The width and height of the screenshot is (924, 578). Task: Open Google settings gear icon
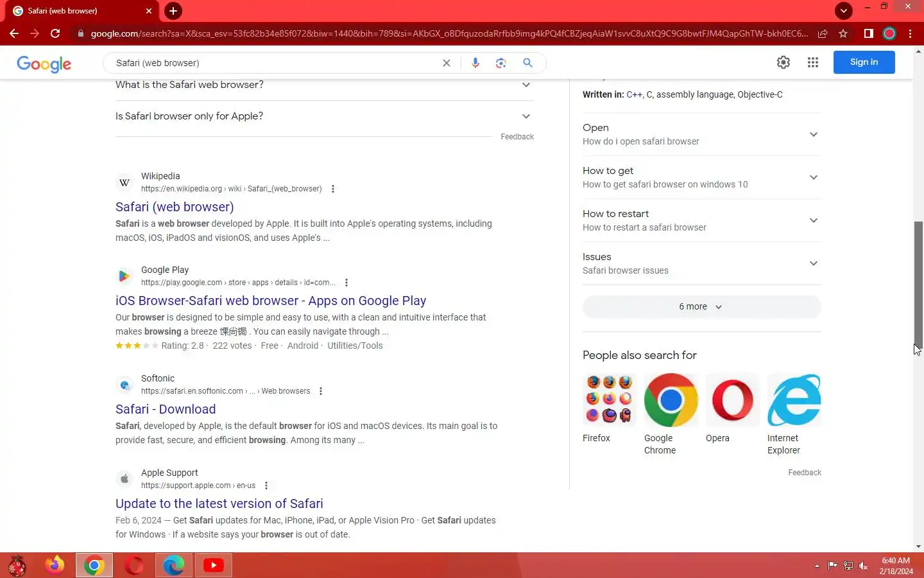(x=783, y=62)
